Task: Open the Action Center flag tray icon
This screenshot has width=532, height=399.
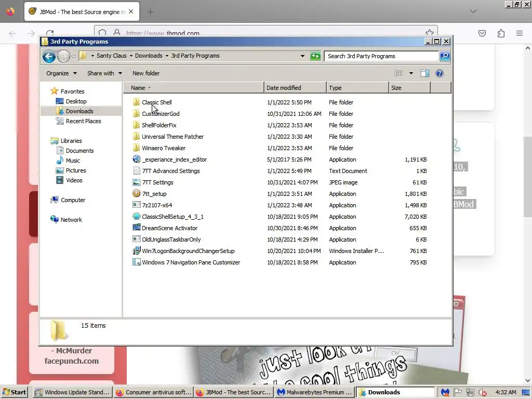Action: click(457, 393)
